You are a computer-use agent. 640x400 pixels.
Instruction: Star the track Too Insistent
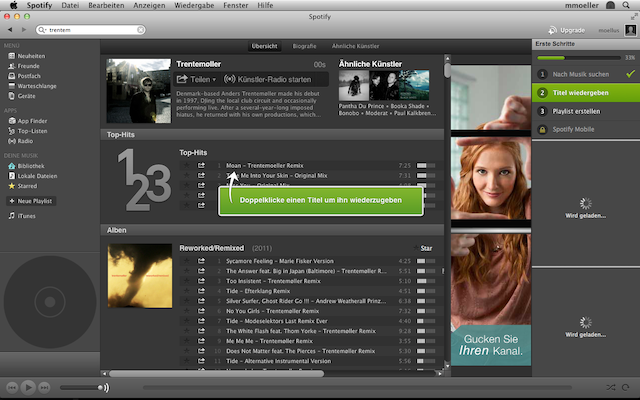187,281
